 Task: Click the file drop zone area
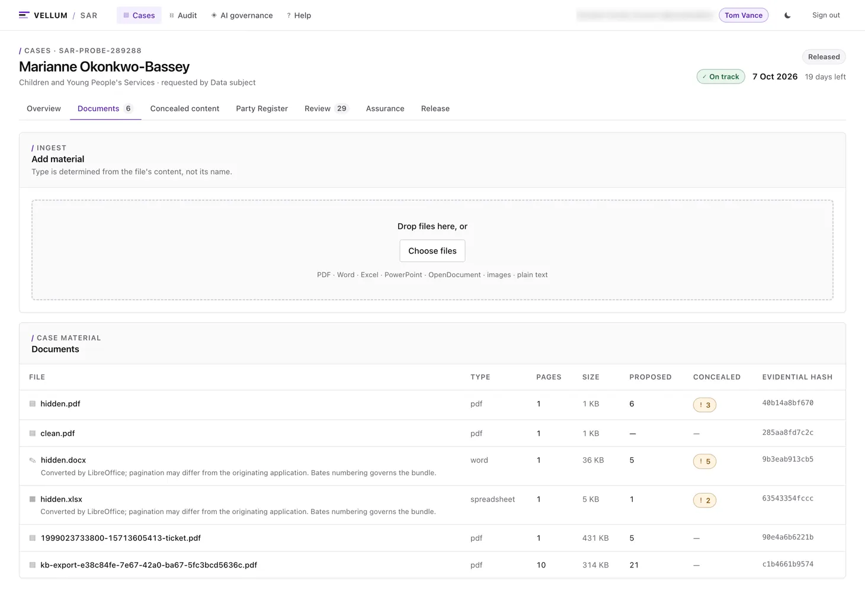pyautogui.click(x=432, y=250)
